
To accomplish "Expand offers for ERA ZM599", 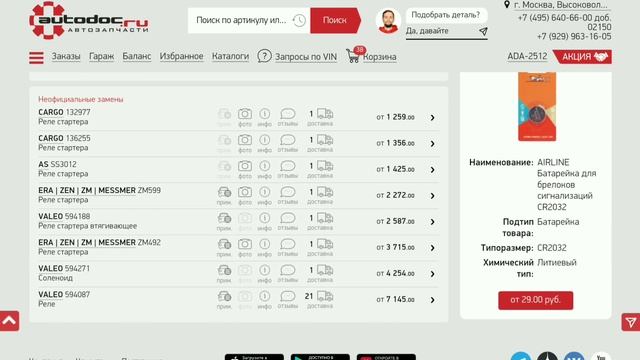I will (432, 196).
